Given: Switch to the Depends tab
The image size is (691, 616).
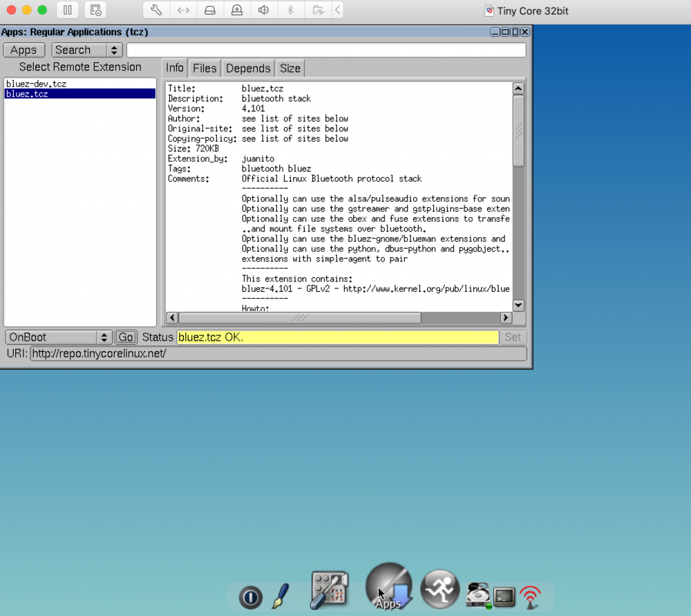Looking at the screenshot, I should pyautogui.click(x=248, y=68).
